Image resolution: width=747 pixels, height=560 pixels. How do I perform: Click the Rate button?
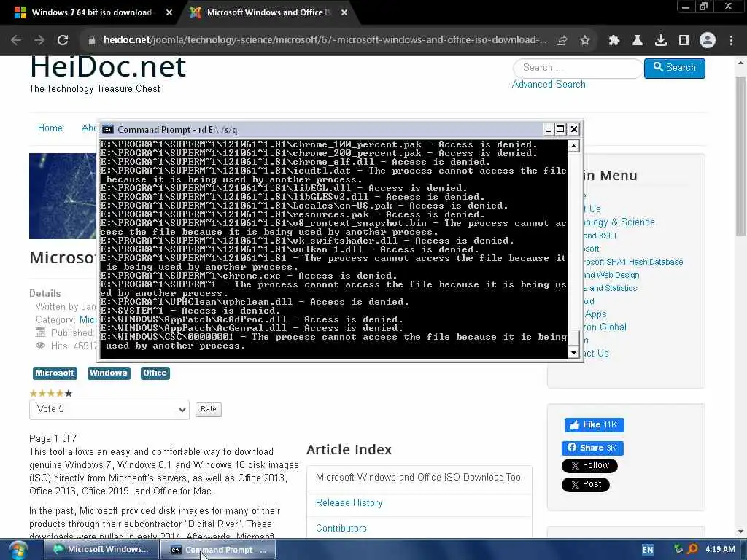[x=208, y=409]
